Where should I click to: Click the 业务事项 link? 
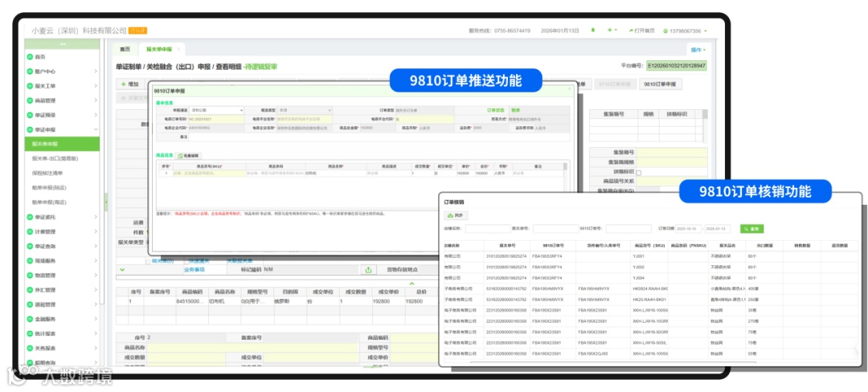click(x=194, y=270)
